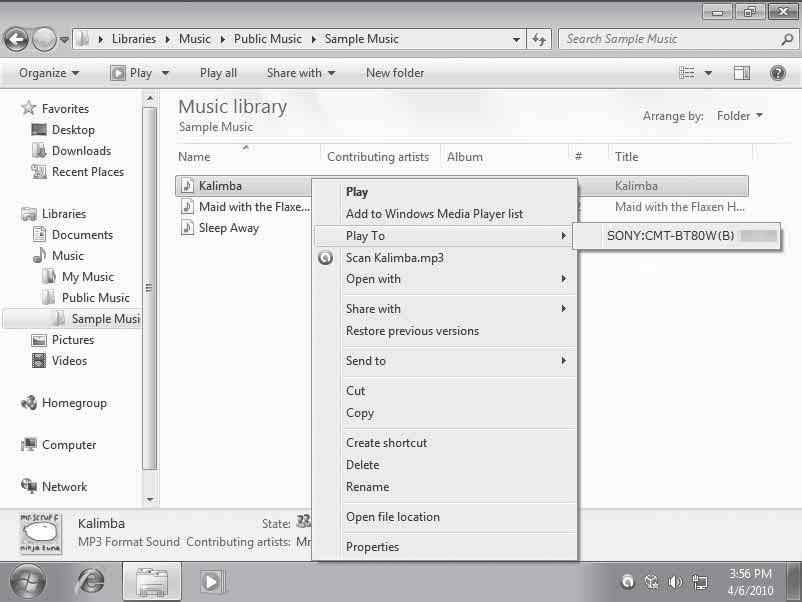Choose Play from the context menu
Screen dimensions: 802x602
(445, 192)
